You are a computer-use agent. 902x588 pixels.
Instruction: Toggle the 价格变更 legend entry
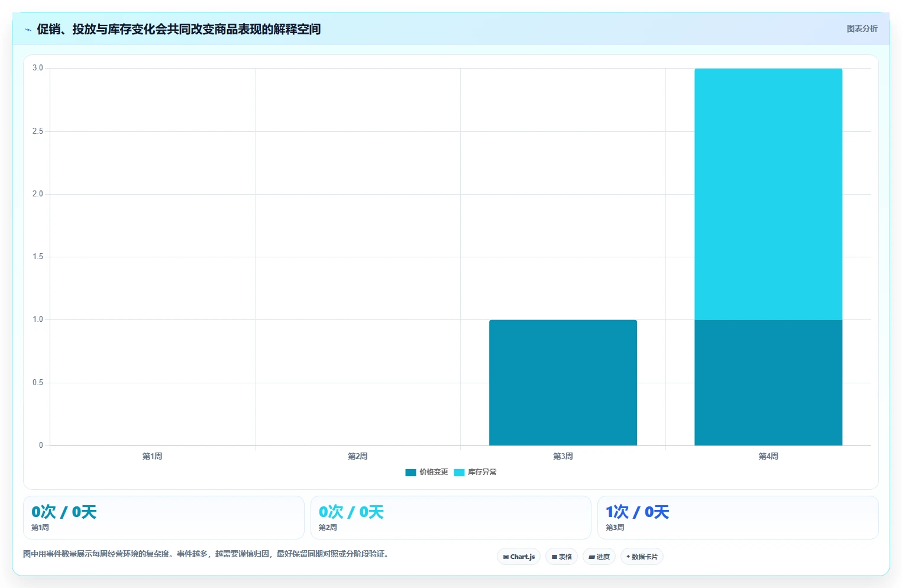click(x=426, y=472)
